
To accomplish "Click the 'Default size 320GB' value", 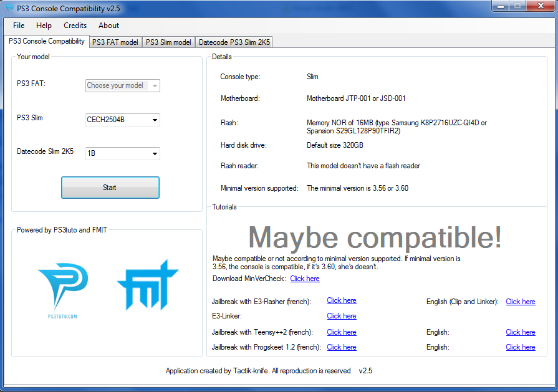I will [x=335, y=145].
